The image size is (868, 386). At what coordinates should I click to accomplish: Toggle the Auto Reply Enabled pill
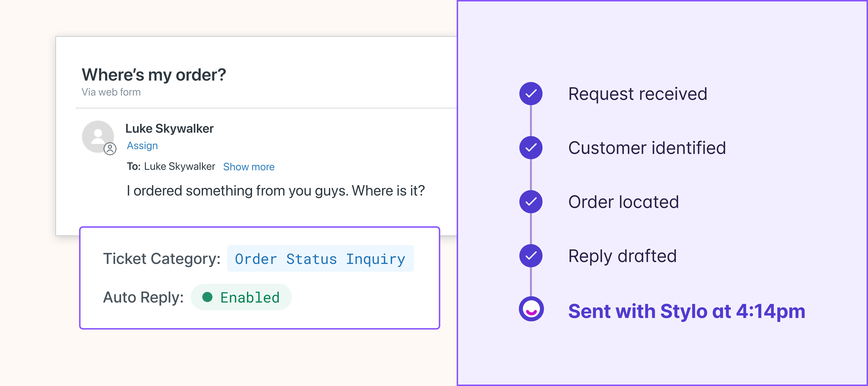[x=241, y=297]
